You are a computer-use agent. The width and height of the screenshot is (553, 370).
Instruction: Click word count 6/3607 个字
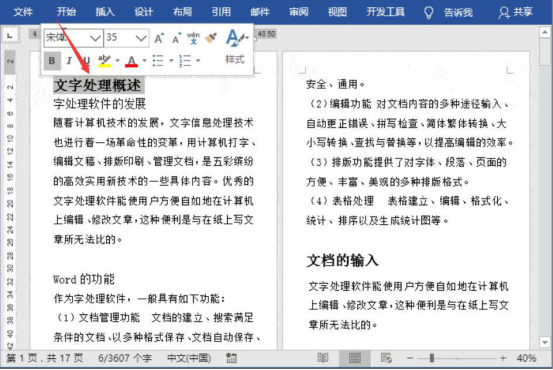tap(125, 358)
